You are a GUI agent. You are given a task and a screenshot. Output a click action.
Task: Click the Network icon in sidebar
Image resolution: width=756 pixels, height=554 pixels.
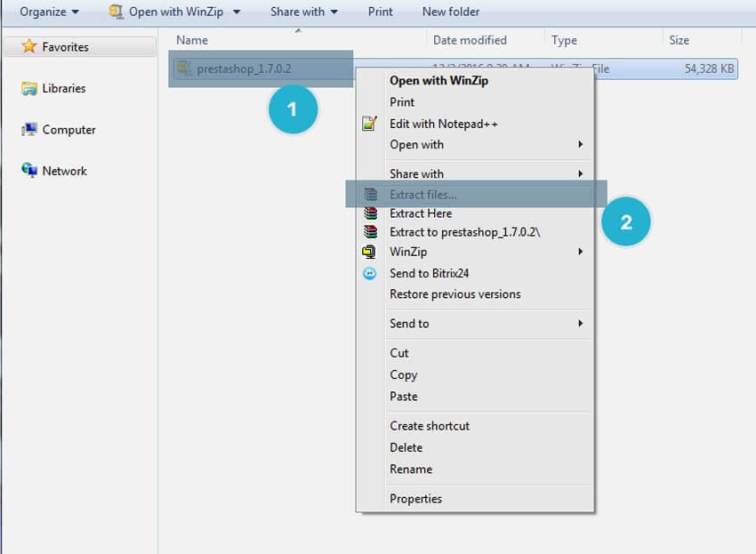point(29,171)
